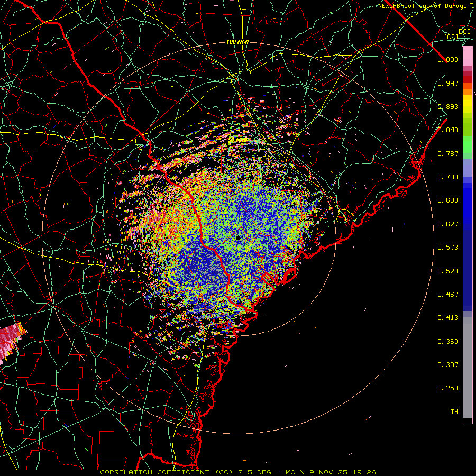Screen dimensions: 476x476
Task: Pick the light pink color bar segment
Action: pyautogui.click(x=467, y=56)
